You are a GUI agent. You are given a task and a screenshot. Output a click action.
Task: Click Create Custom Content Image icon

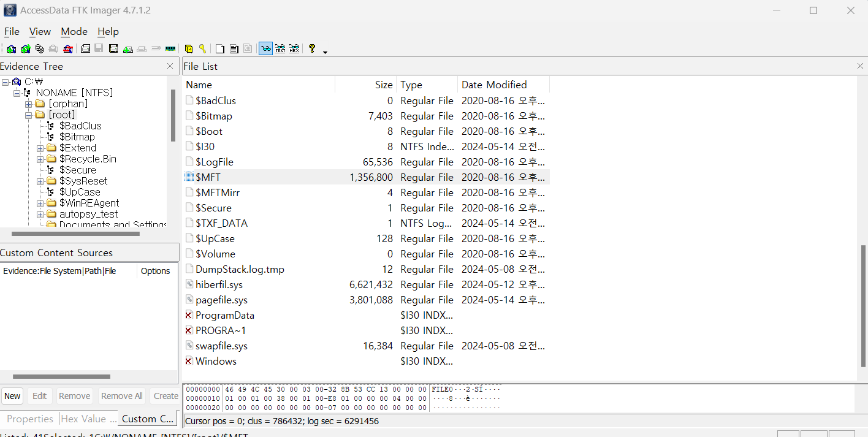tap(142, 48)
